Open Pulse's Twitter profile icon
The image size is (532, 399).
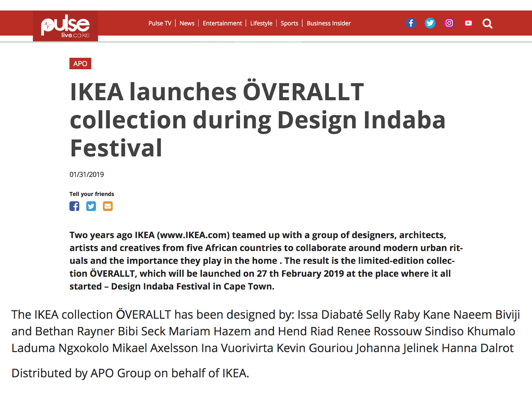pos(430,23)
